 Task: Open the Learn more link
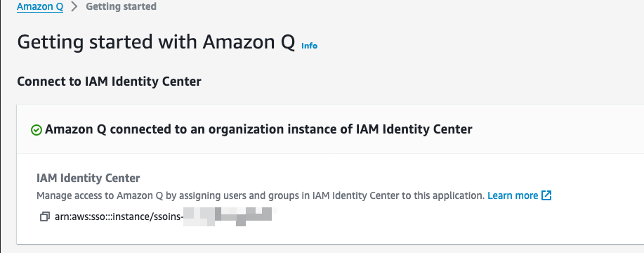513,195
